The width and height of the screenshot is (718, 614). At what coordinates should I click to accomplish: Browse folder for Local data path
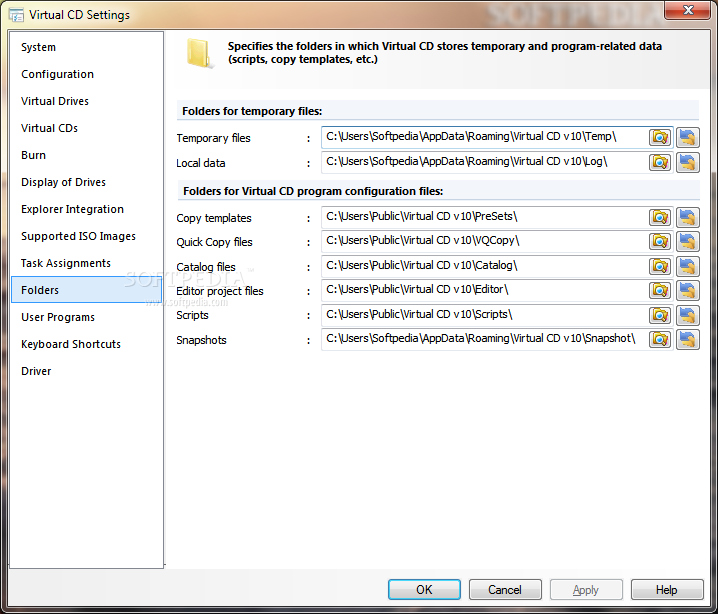[x=660, y=162]
